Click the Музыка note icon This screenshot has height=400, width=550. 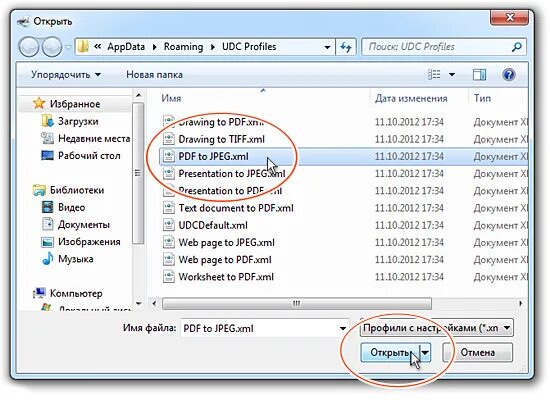[x=47, y=259]
